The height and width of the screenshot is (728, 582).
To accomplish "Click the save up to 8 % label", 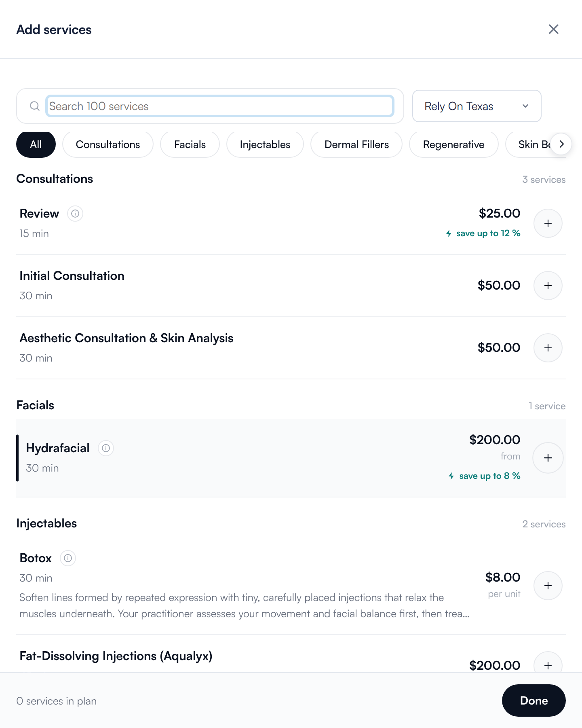I will point(484,476).
